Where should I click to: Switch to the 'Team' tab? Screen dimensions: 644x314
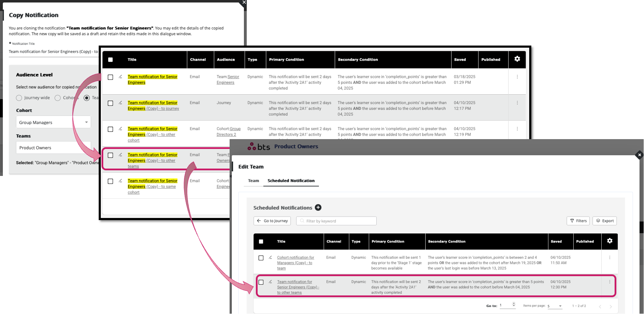(253, 181)
